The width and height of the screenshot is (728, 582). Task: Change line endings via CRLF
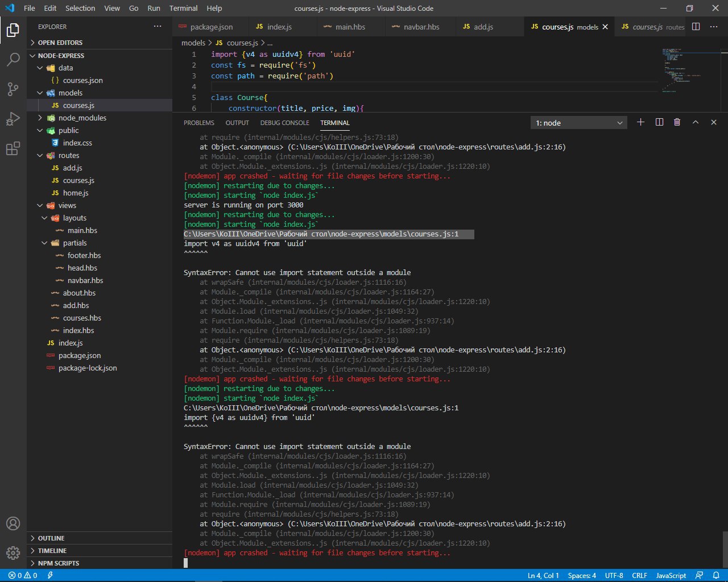[640, 575]
